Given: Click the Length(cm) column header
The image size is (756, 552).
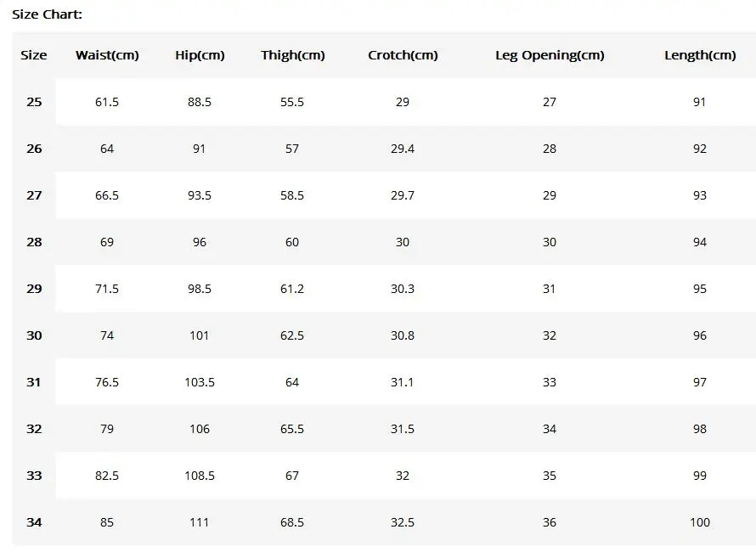Looking at the screenshot, I should point(700,55).
